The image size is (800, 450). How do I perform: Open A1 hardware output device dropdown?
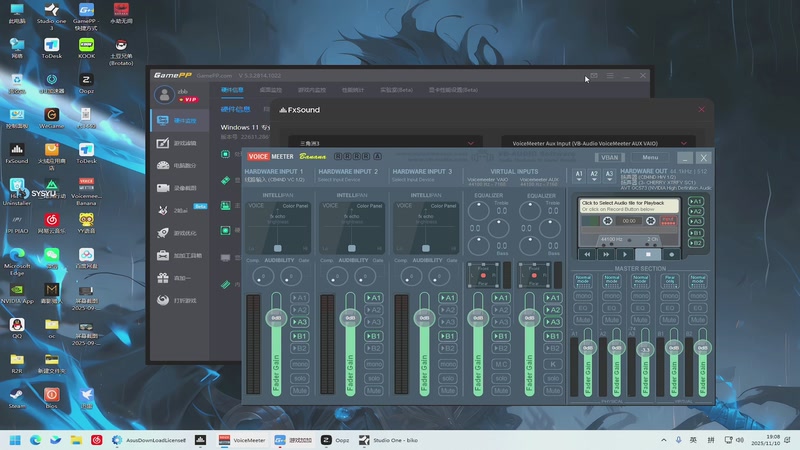coord(579,176)
